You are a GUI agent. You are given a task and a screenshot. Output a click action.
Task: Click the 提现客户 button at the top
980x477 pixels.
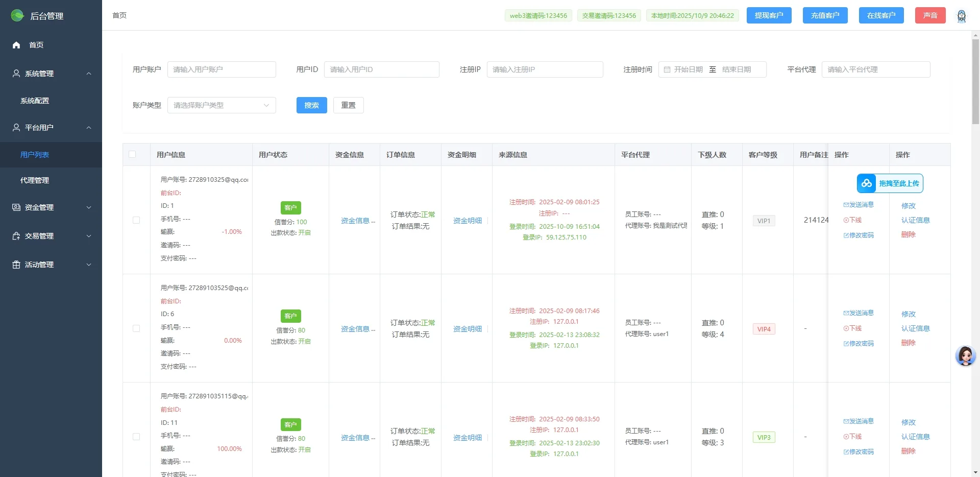click(x=768, y=15)
